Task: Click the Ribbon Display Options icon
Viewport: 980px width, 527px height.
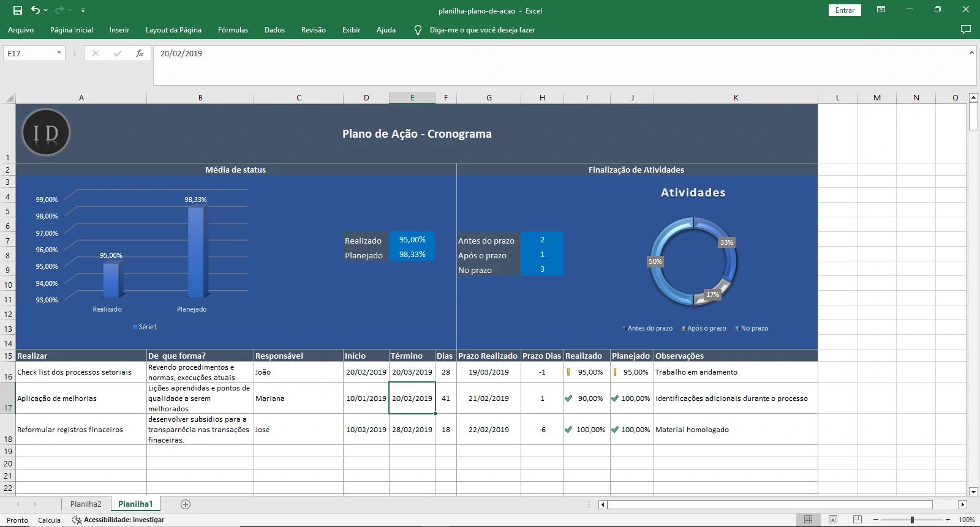Action: click(881, 10)
